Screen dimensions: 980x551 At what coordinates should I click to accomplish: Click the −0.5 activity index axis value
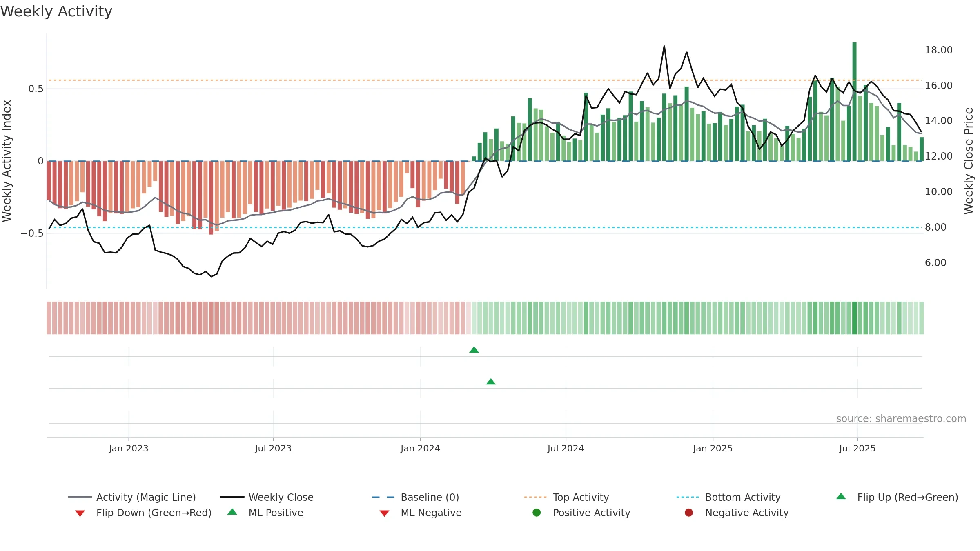32,233
